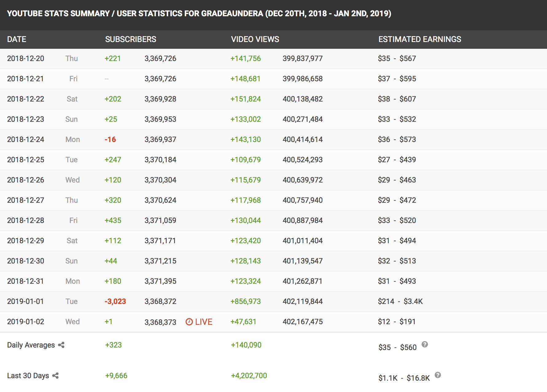Image resolution: width=547 pixels, height=392 pixels.
Task: Click the share icon beside Last 30 Days
Action: point(56,376)
